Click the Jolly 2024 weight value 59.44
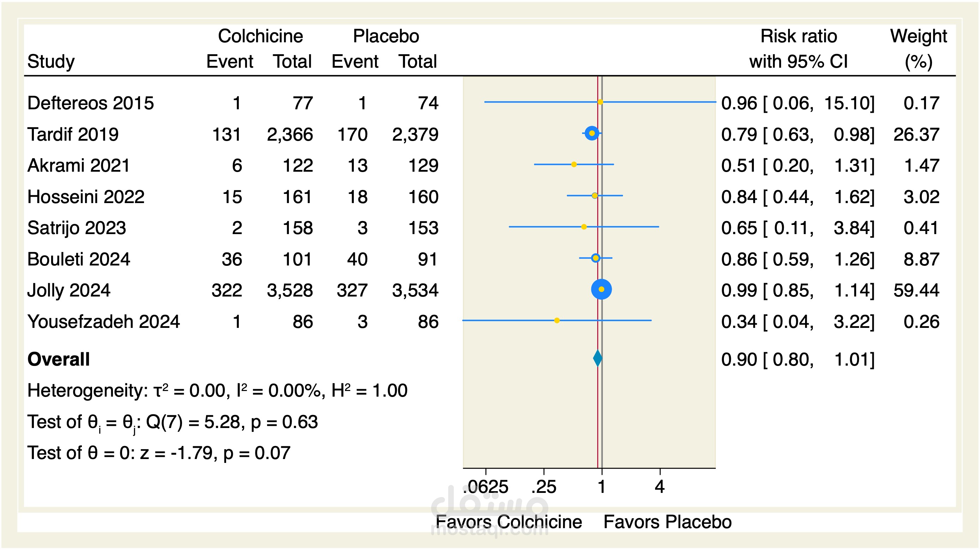 pyautogui.click(x=916, y=291)
